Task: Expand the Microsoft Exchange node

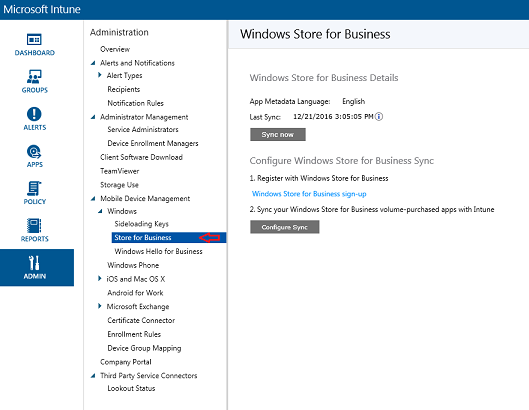Action: (100, 306)
